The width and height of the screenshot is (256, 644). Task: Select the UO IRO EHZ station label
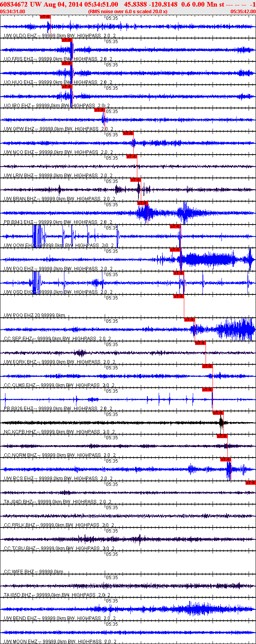pos(57,106)
